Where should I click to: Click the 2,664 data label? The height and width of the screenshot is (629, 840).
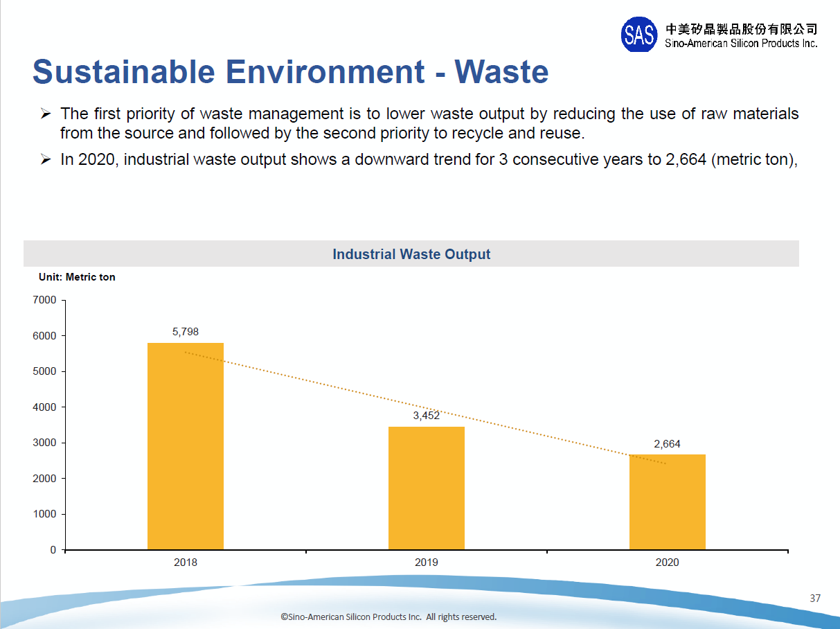pyautogui.click(x=667, y=444)
